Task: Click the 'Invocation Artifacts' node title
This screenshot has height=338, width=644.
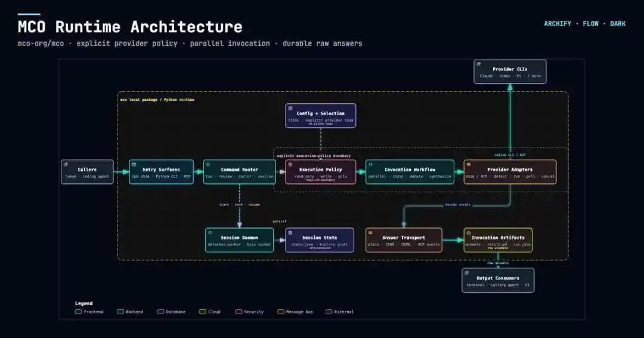Action: 498,238
